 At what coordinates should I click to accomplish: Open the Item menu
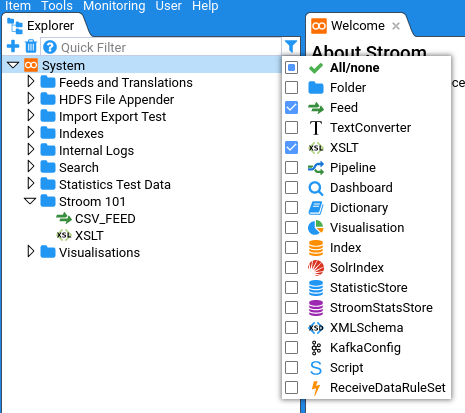coord(18,6)
